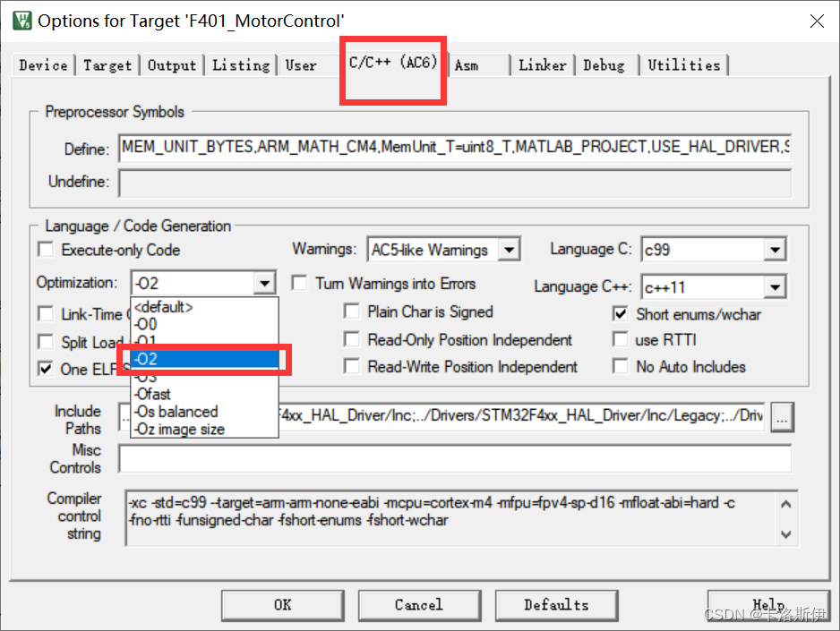Image resolution: width=840 pixels, height=631 pixels.
Task: Switch to the Target tab
Action: coord(107,65)
